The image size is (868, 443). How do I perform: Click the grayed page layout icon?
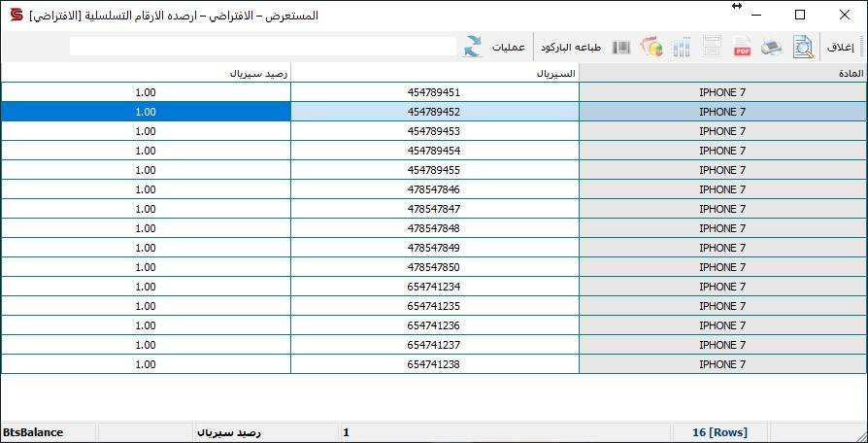pos(712,48)
